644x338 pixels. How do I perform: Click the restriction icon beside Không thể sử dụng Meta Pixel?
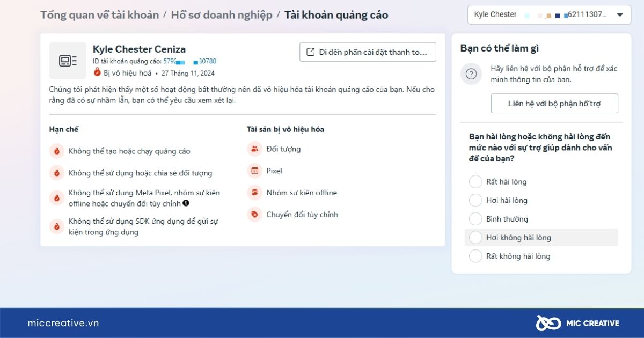pos(56,198)
